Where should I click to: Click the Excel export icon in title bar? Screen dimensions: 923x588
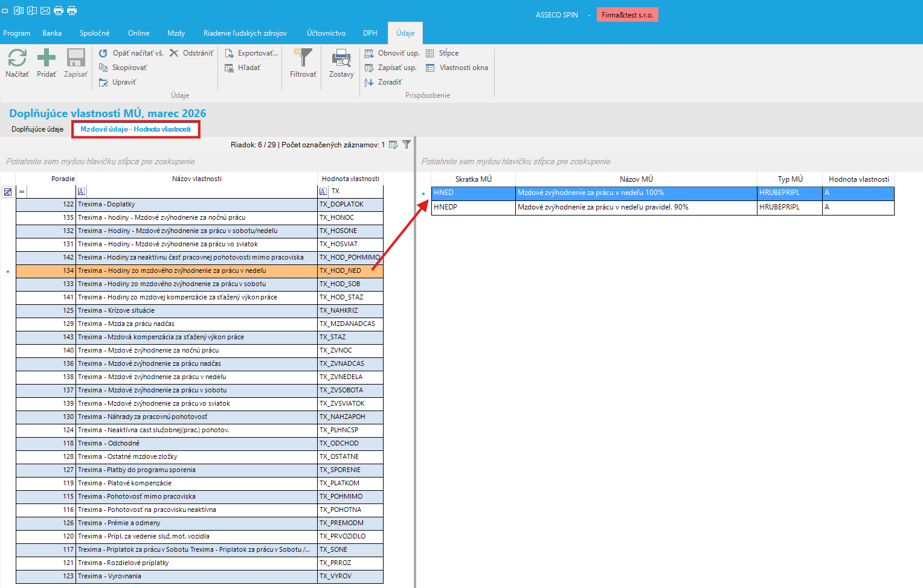[x=19, y=10]
